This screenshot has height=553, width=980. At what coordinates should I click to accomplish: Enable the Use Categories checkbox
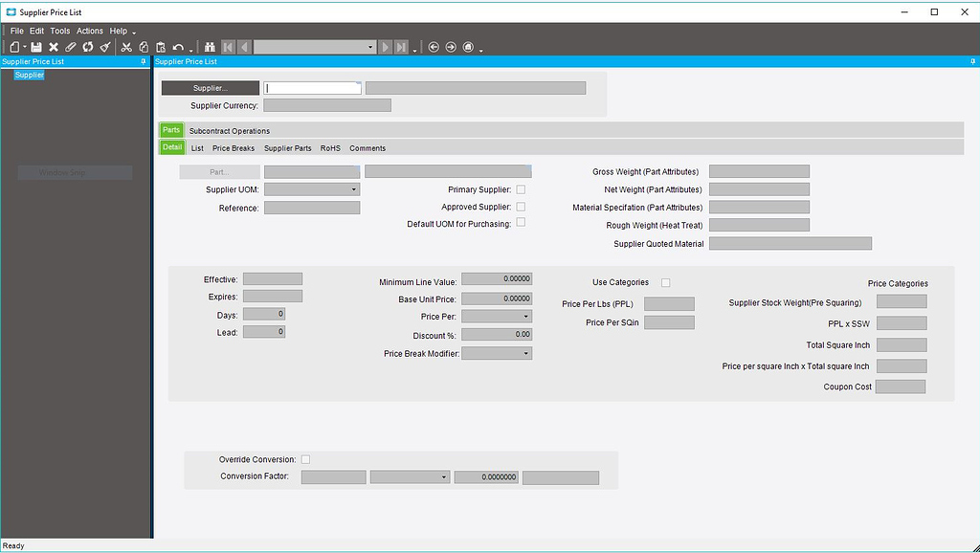(x=666, y=282)
